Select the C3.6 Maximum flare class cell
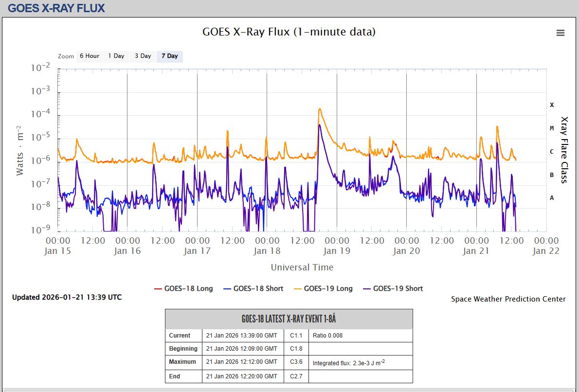 [x=296, y=362]
